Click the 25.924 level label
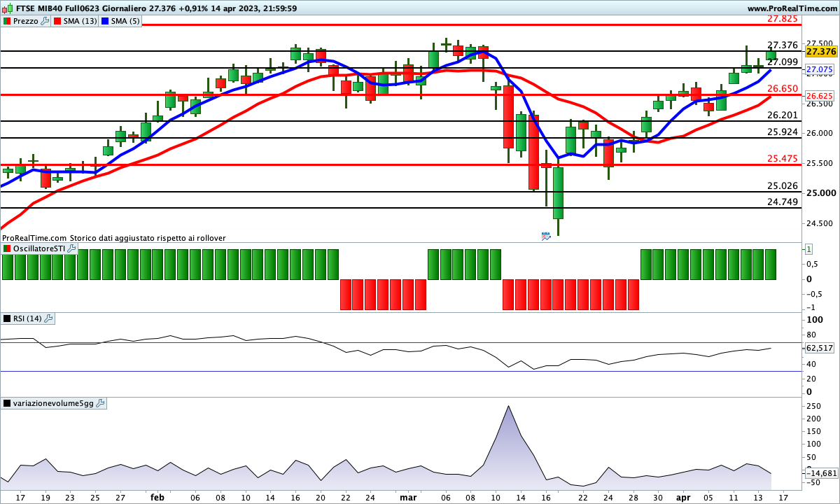The height and width of the screenshot is (504, 840). click(783, 132)
